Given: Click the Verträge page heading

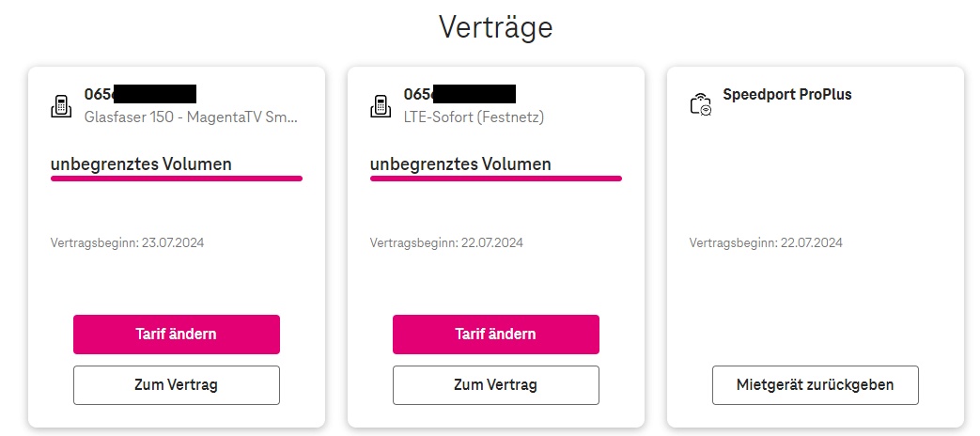Looking at the screenshot, I should click(x=495, y=27).
